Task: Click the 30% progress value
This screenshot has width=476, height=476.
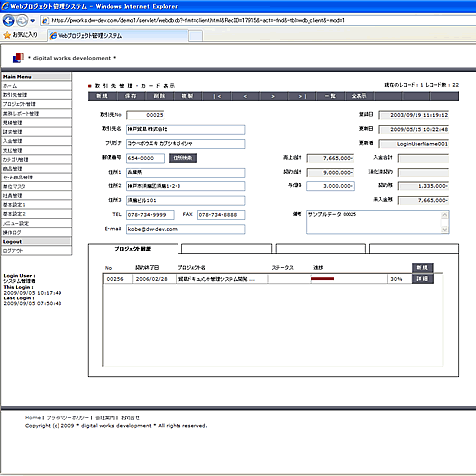Action: (x=396, y=279)
